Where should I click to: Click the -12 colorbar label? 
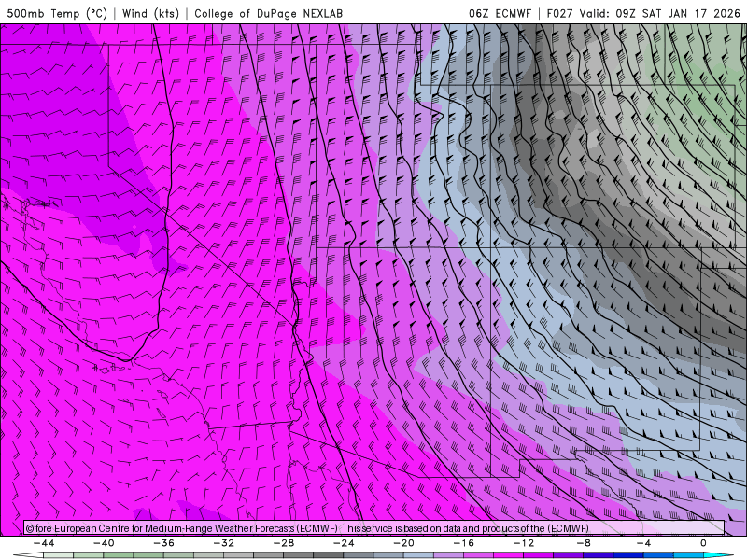[524, 543]
